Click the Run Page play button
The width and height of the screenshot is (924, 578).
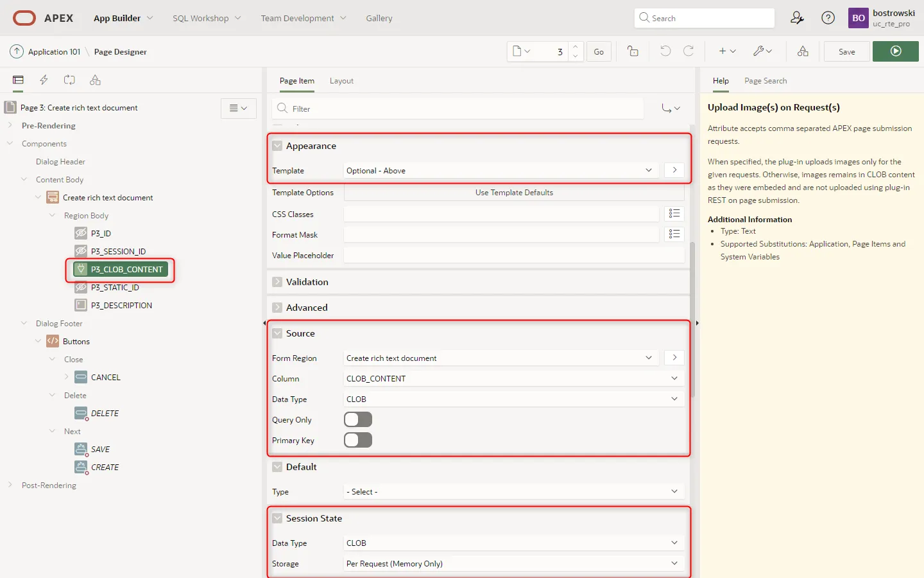tap(896, 51)
